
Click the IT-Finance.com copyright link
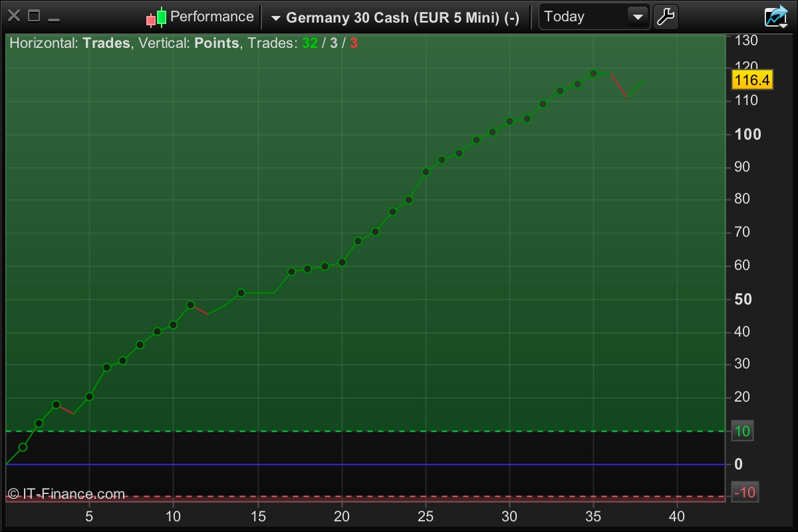click(66, 493)
